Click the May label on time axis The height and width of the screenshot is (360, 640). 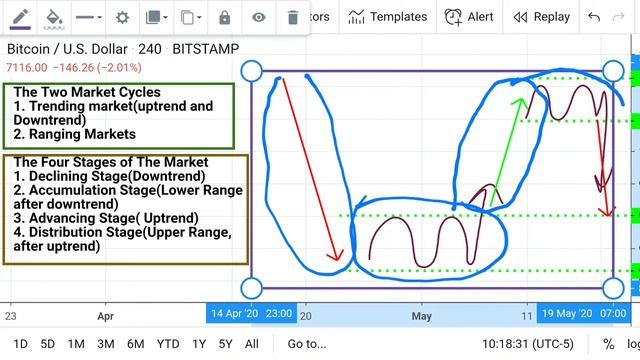click(422, 316)
